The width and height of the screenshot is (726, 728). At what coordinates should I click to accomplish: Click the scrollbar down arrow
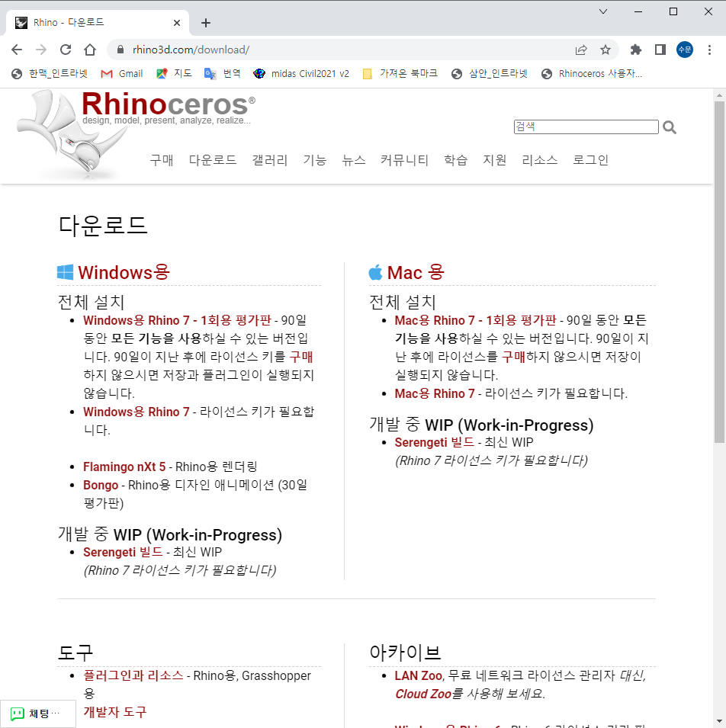[719, 723]
